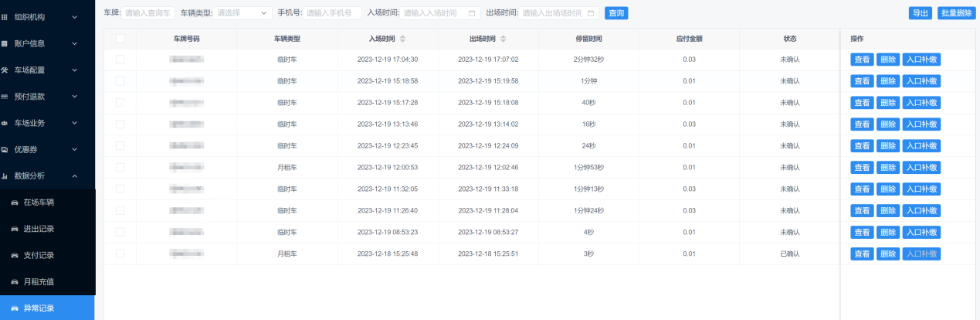980x320 pixels.
Task: Click the car icon beside 在场车辆
Action: click(x=14, y=203)
